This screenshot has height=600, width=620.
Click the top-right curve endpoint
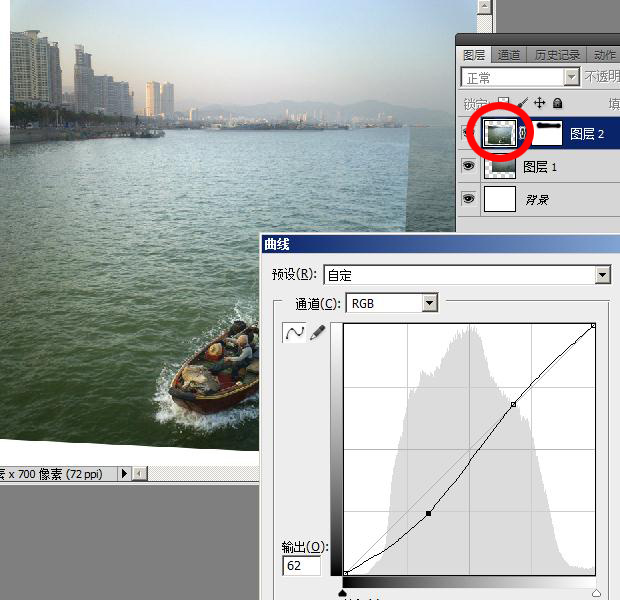click(x=593, y=326)
